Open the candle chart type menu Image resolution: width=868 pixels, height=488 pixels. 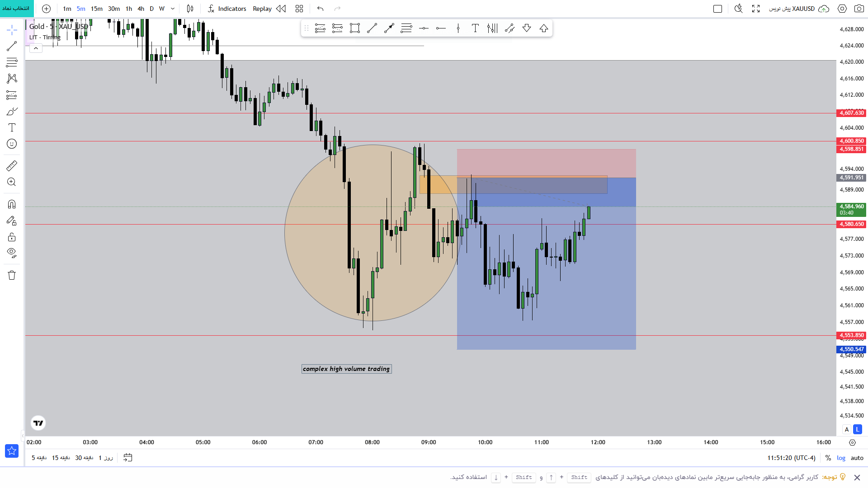190,9
